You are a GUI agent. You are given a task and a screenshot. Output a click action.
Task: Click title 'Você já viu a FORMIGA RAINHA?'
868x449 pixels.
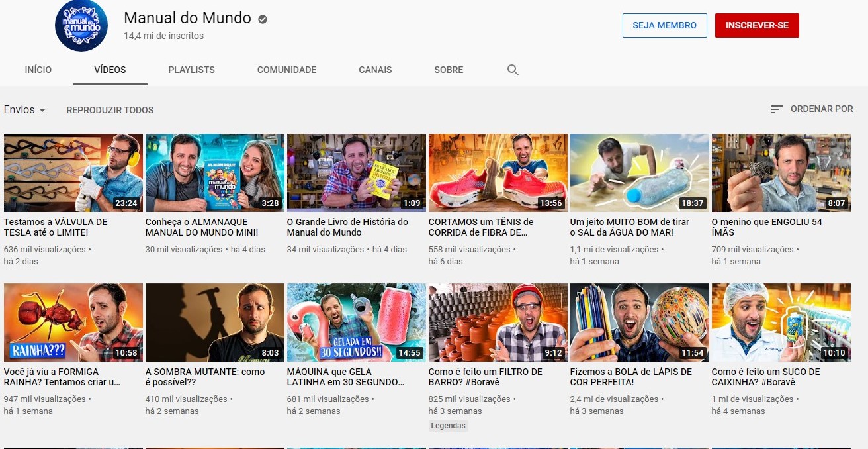click(62, 377)
